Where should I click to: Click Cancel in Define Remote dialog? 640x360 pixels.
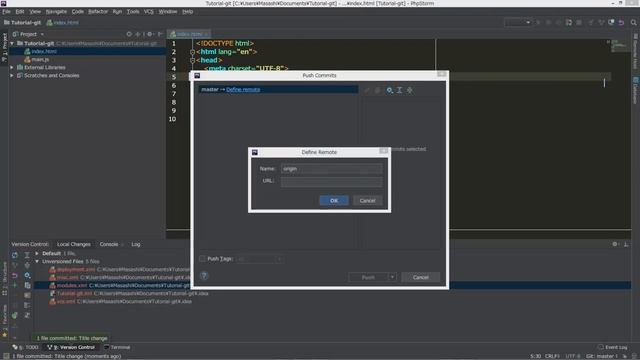tap(367, 200)
